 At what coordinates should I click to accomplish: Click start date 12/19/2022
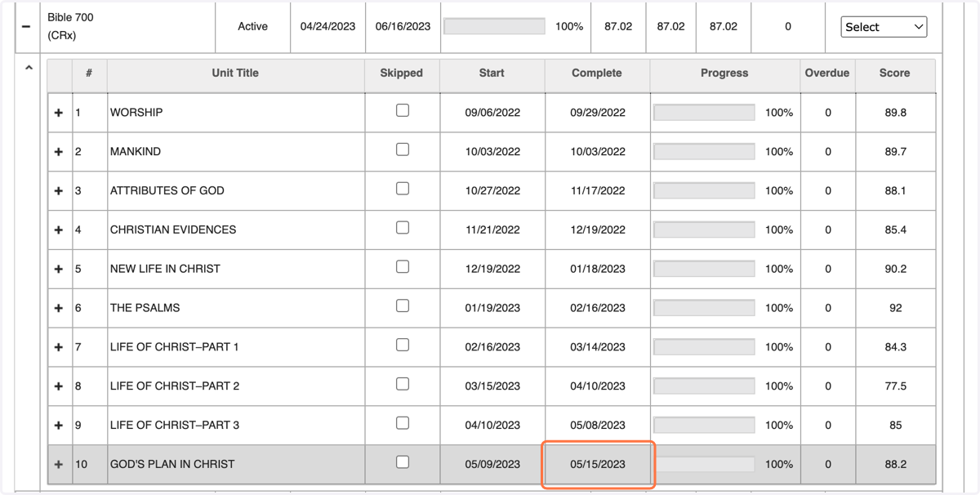[x=492, y=270]
